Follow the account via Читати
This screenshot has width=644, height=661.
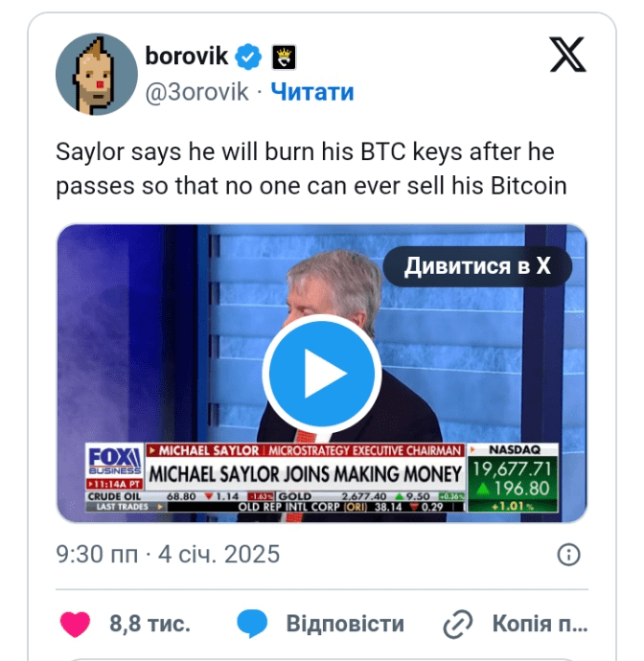[312, 92]
